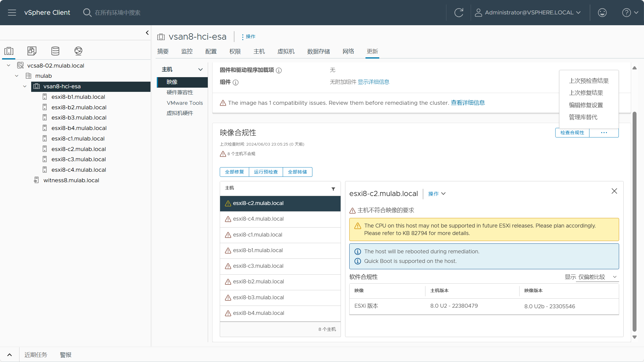Open the 数据存储 tab
644x362 pixels.
[318, 51]
